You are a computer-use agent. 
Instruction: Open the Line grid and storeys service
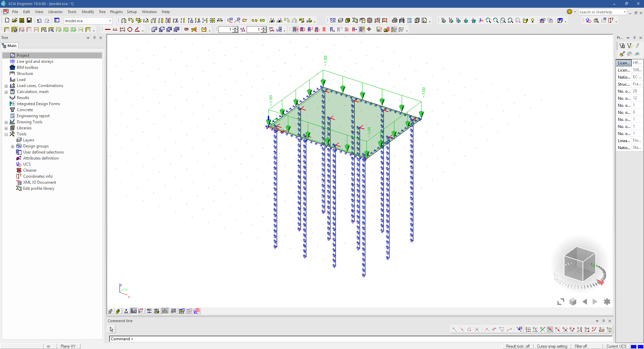(x=35, y=61)
